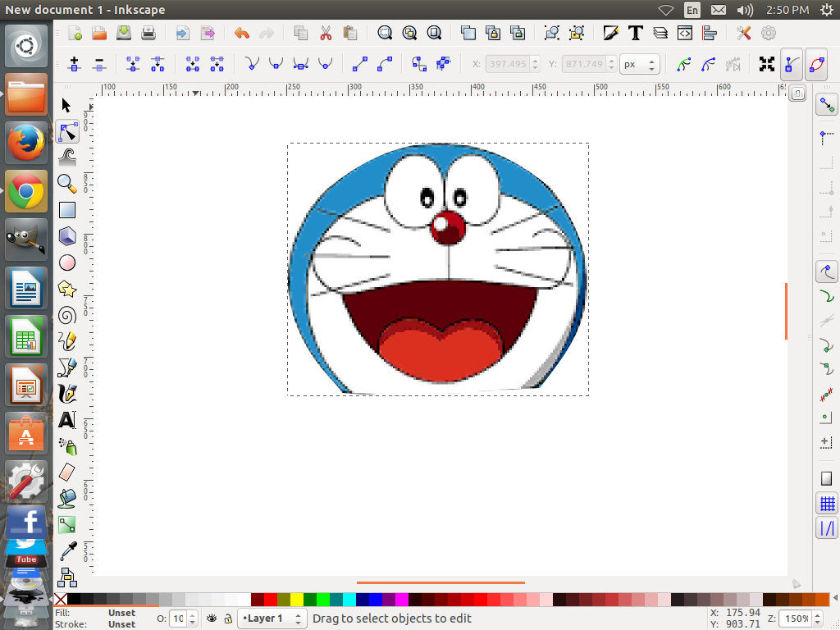Select the Zoom magnifier tool

(x=67, y=184)
